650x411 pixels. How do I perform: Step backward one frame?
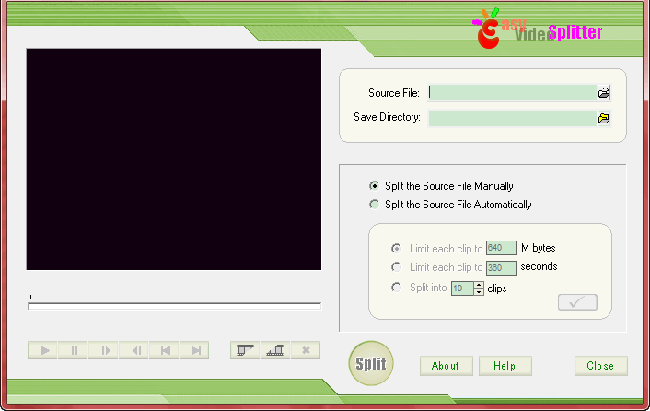click(x=134, y=350)
